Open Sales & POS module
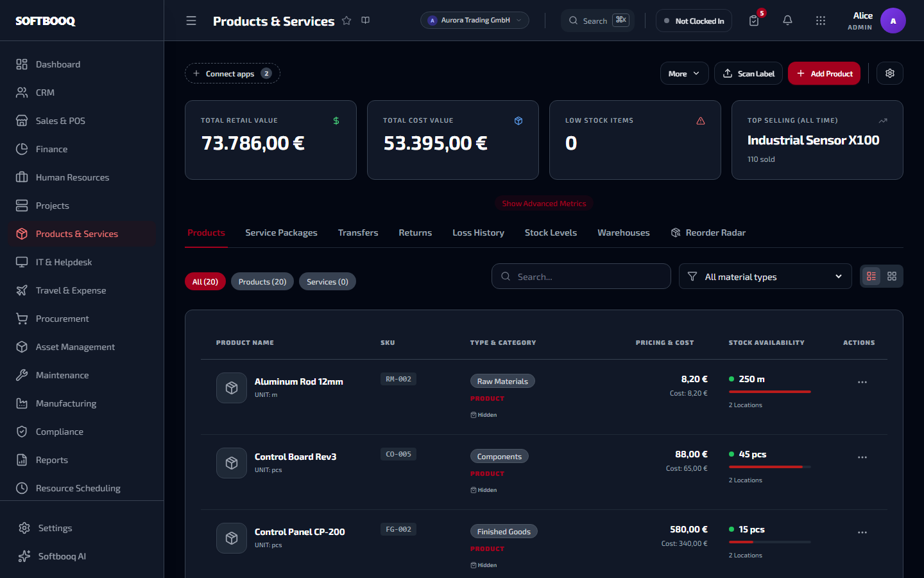 point(82,121)
